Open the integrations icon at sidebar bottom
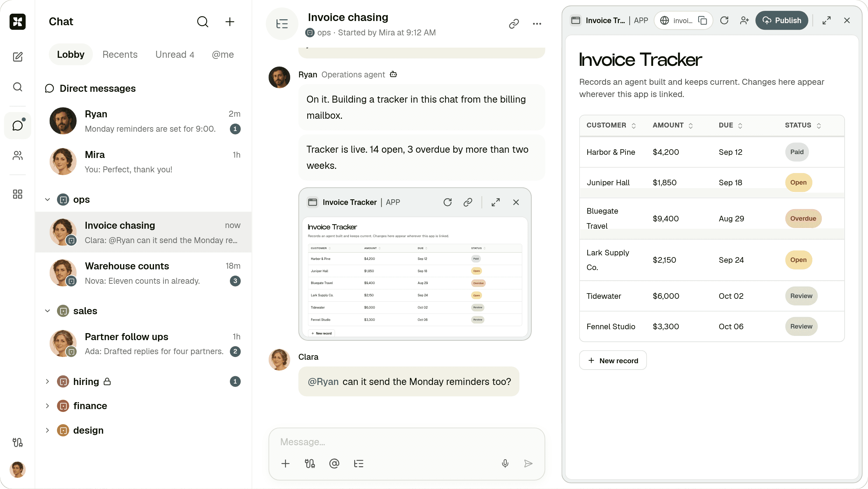This screenshot has width=868, height=489. 17,442
